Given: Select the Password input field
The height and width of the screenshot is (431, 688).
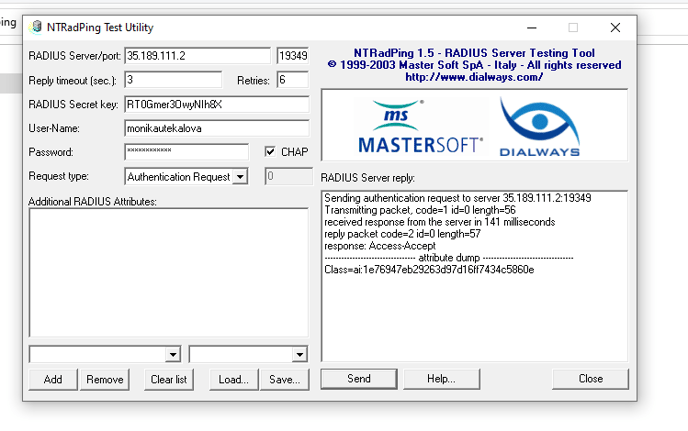Looking at the screenshot, I should pyautogui.click(x=186, y=152).
